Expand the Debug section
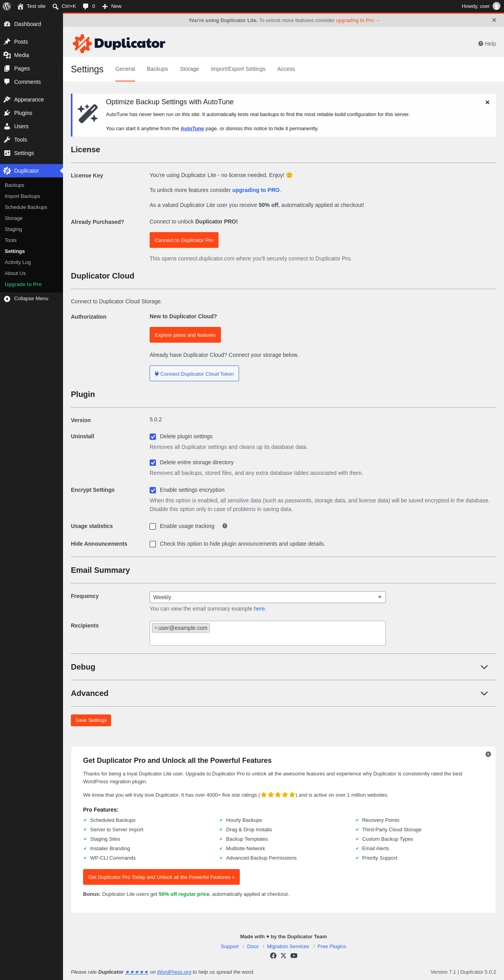Screen dimensions: 504x980 click(484, 667)
